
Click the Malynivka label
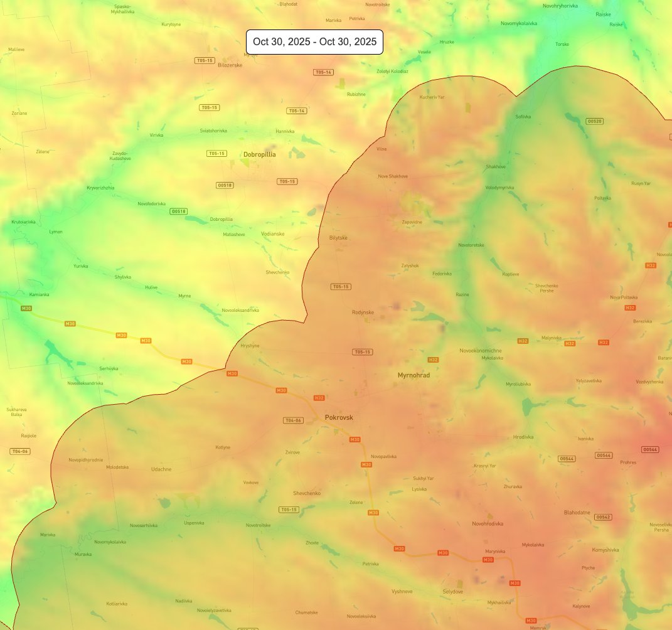(x=551, y=338)
